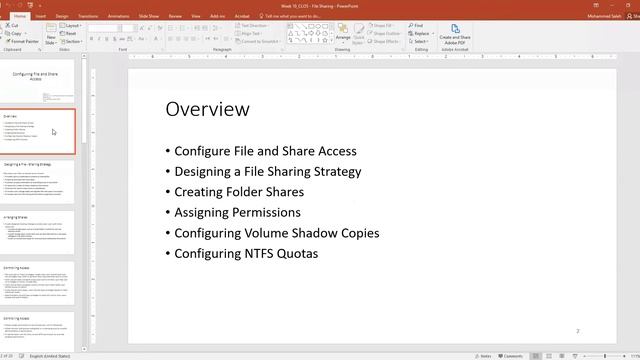Click Create and Share Adobe PDF

[x=455, y=34]
